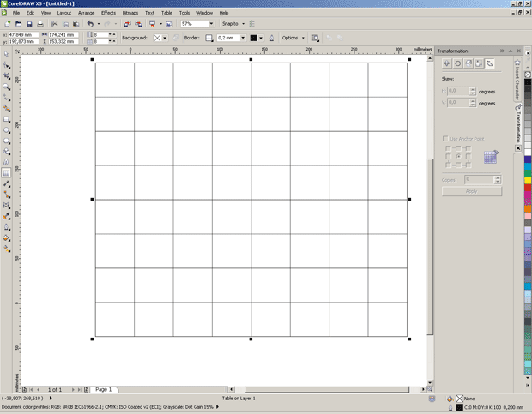Click the Save icon
Screen dimensions: 532x414
pos(29,24)
